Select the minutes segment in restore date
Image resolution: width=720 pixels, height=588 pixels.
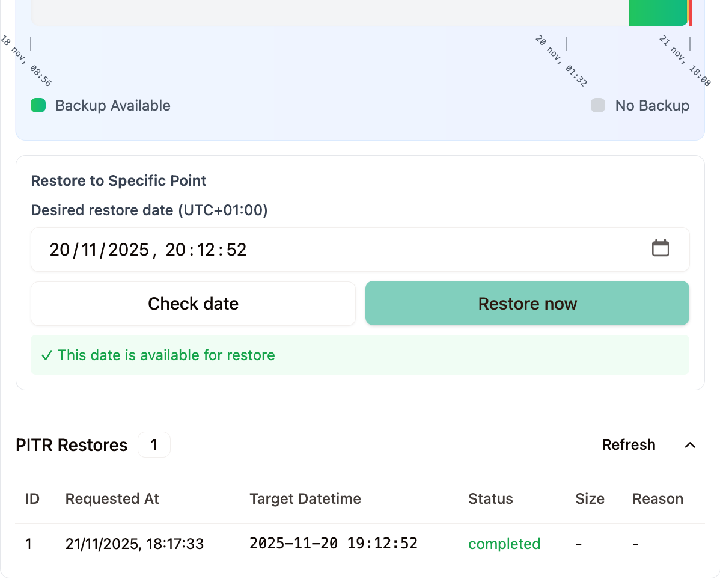coord(206,250)
